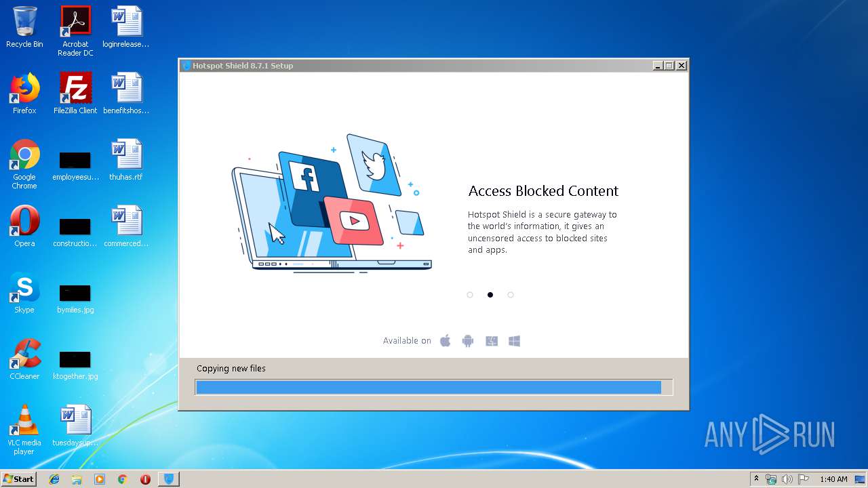Image resolution: width=868 pixels, height=488 pixels.
Task: Launch Google Chrome desktop shortcut
Action: [24, 164]
